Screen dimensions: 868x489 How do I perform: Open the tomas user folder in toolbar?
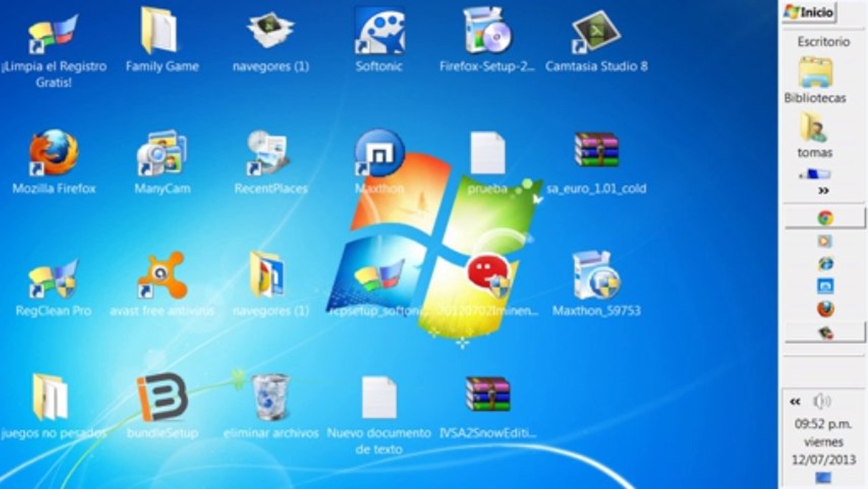tap(815, 135)
